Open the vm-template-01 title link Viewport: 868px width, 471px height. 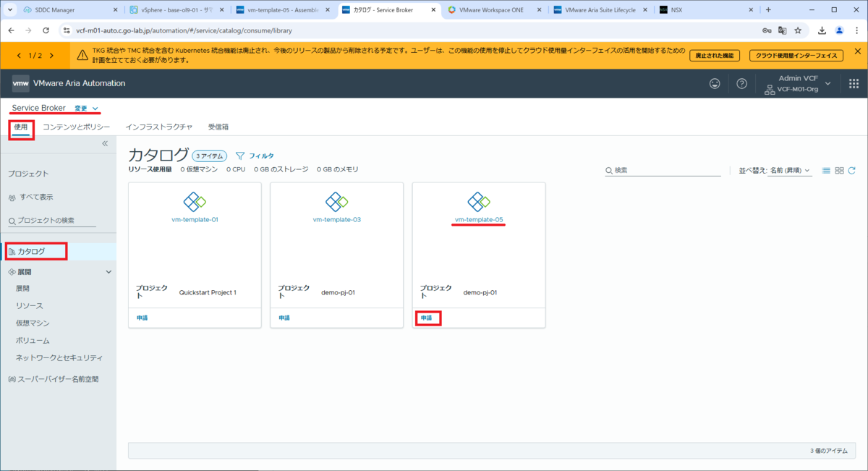point(195,219)
